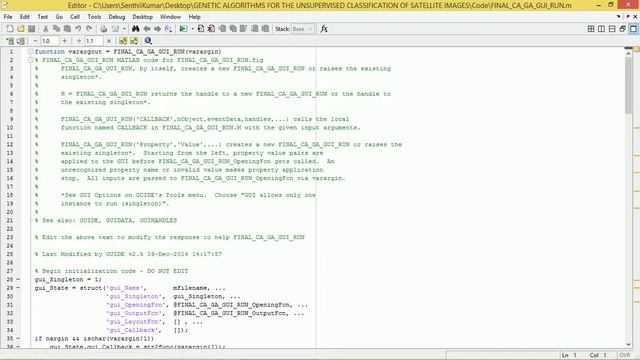Float the editor documents icon

[x=622, y=29]
